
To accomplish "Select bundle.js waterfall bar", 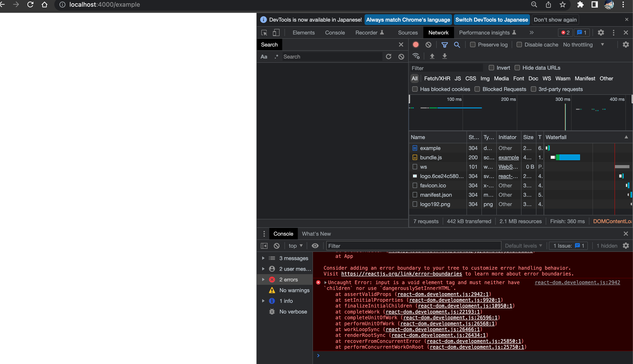I will click(x=568, y=157).
